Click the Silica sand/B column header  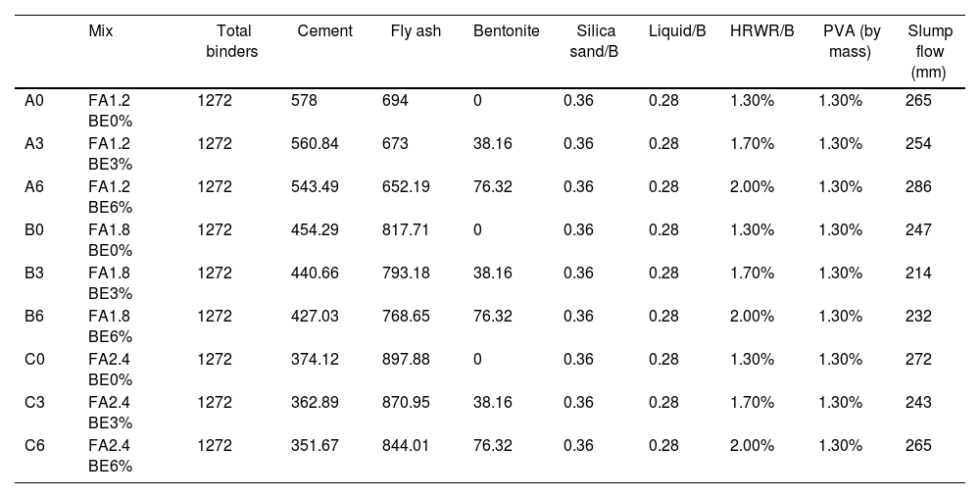pos(594,41)
